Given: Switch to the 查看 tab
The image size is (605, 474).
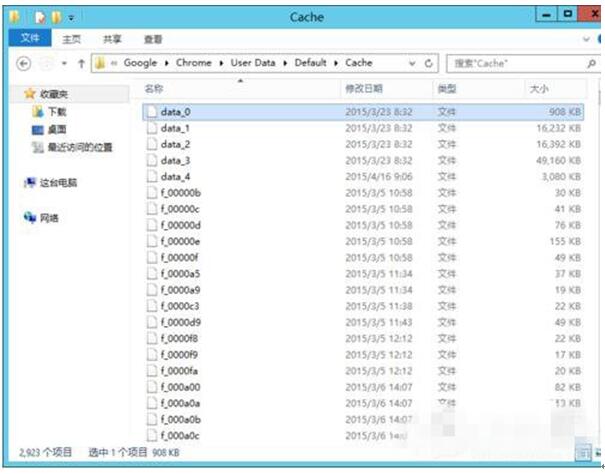Looking at the screenshot, I should (153, 39).
